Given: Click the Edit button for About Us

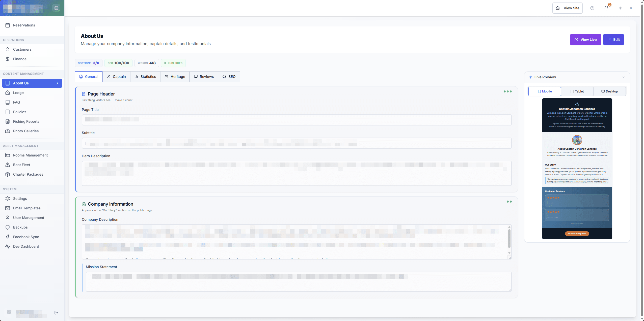Looking at the screenshot, I should click(614, 39).
